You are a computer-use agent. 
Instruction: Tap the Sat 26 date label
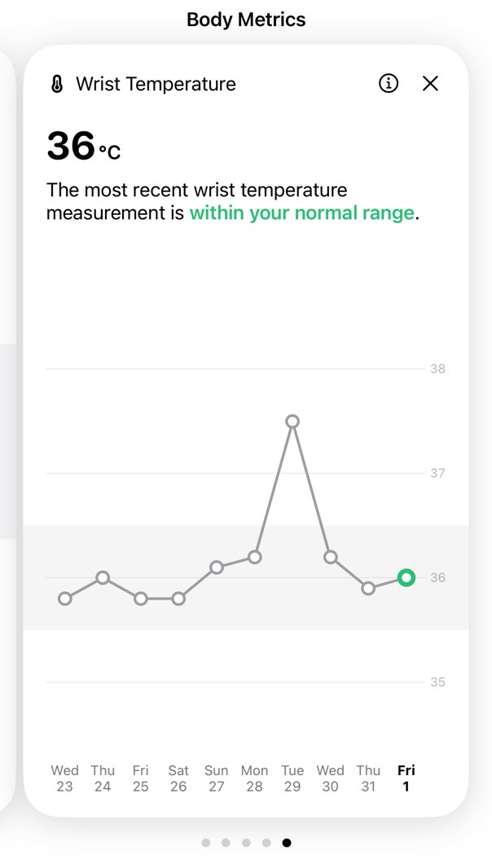178,778
